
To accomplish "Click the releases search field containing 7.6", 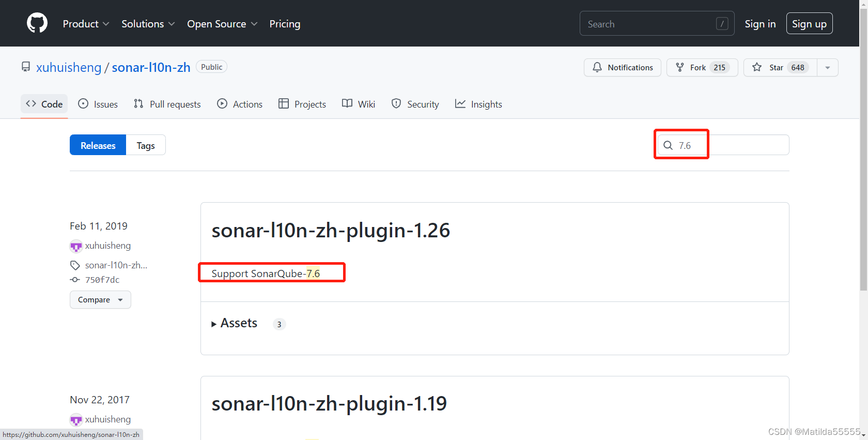I will 723,145.
